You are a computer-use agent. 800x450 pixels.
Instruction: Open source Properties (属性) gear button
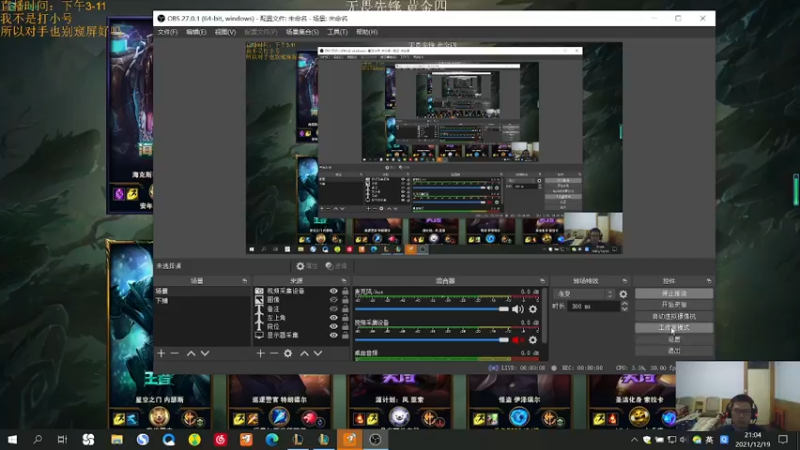pyautogui.click(x=307, y=266)
